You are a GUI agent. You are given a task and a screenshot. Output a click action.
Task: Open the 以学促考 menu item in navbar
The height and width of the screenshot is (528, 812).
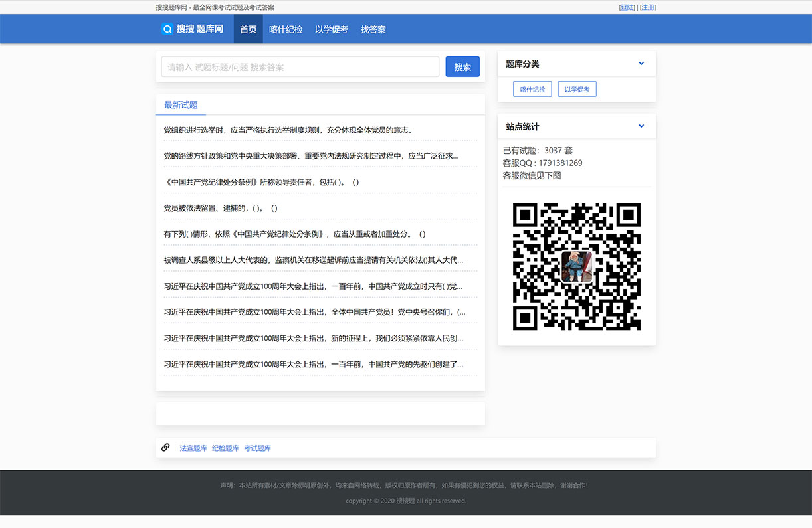(332, 29)
